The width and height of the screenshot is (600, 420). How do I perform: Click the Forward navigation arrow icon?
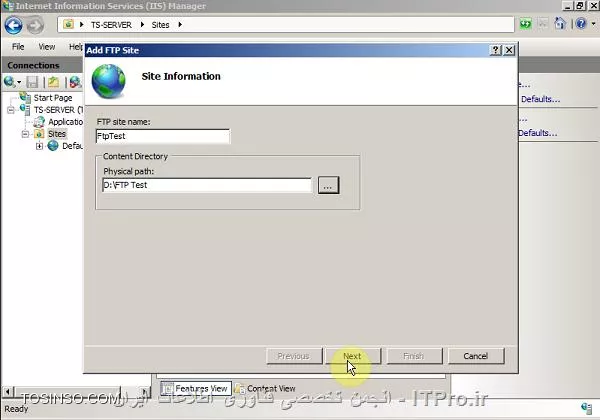[35, 26]
